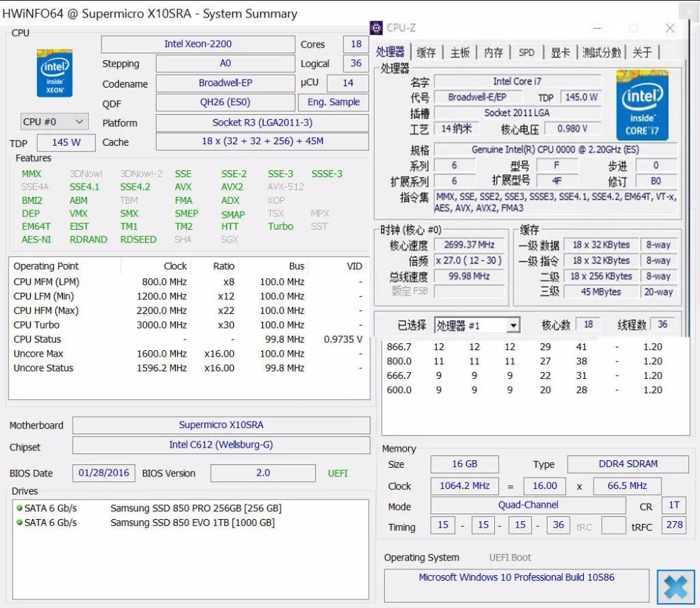Click the memory clock 1064.2 MHz field
The height and width of the screenshot is (608, 700).
pos(464,485)
